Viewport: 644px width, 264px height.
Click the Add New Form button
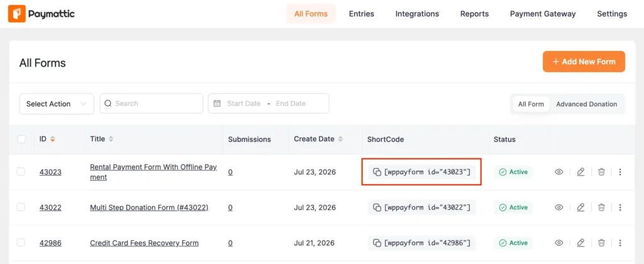coord(584,62)
